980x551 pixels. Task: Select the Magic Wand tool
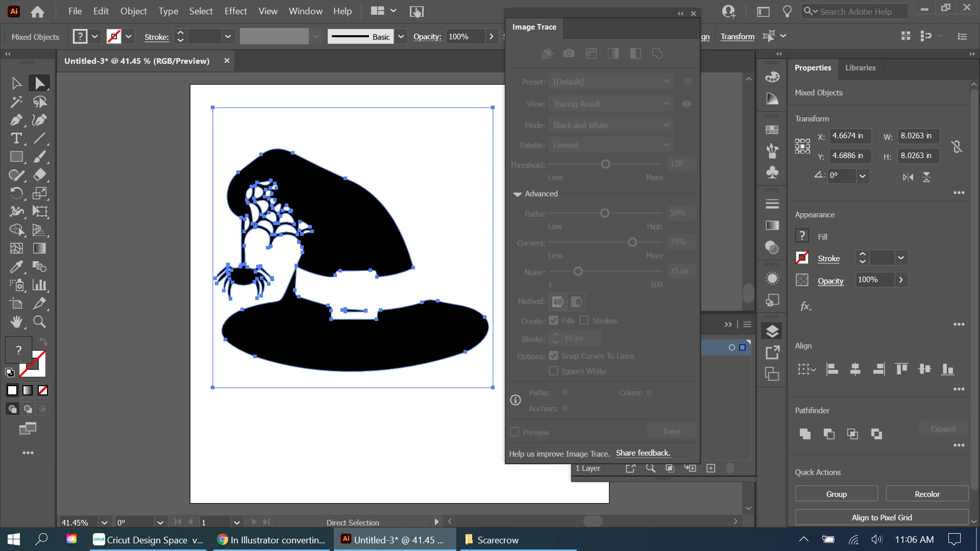point(16,102)
